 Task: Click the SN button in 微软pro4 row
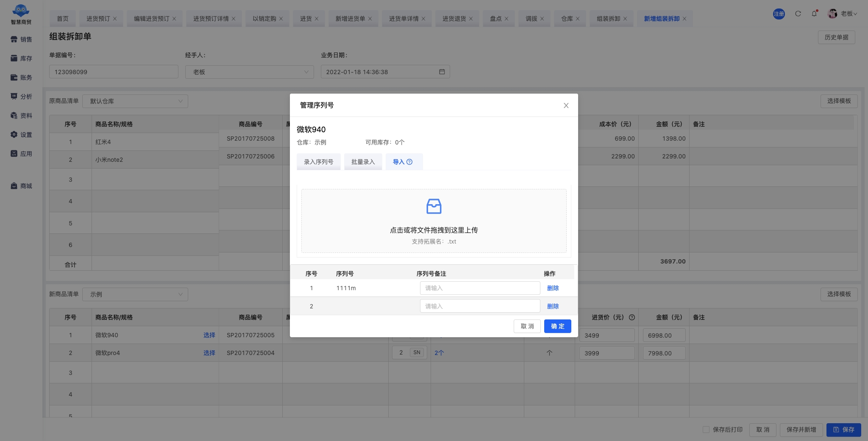pos(417,352)
